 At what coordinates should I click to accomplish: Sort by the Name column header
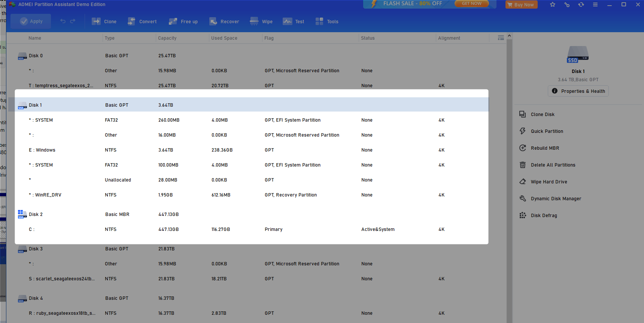point(35,38)
